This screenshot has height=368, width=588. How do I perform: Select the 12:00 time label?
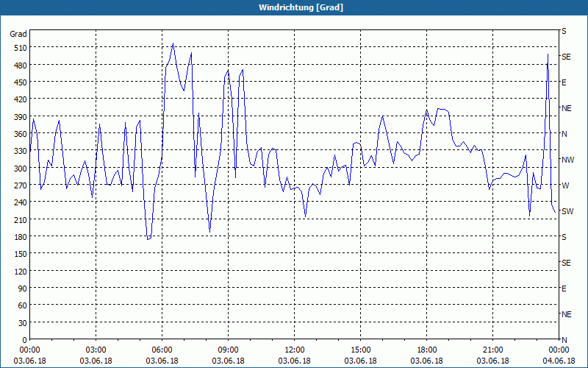[295, 350]
